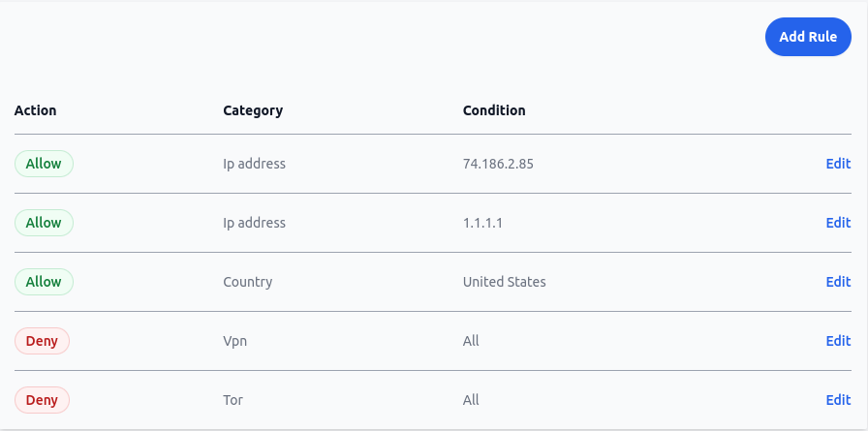
Task: Click the United States condition cell
Action: coord(504,282)
